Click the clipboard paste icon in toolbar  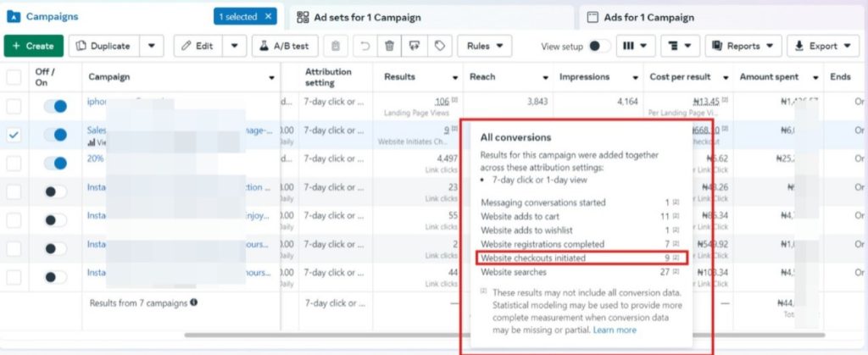pos(337,46)
